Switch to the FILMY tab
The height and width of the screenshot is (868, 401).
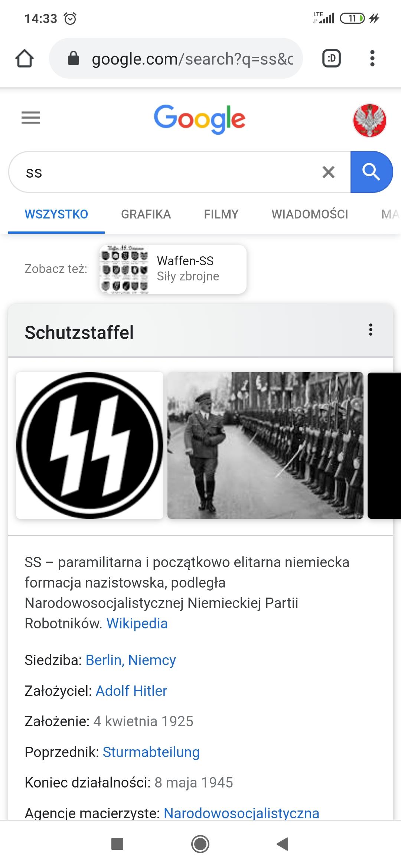pyautogui.click(x=221, y=214)
